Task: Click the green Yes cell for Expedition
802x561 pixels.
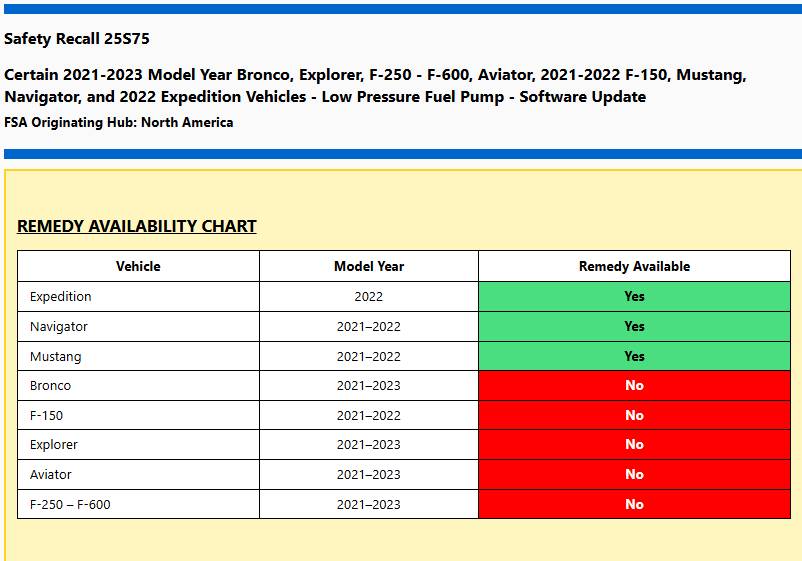Action: 634,297
